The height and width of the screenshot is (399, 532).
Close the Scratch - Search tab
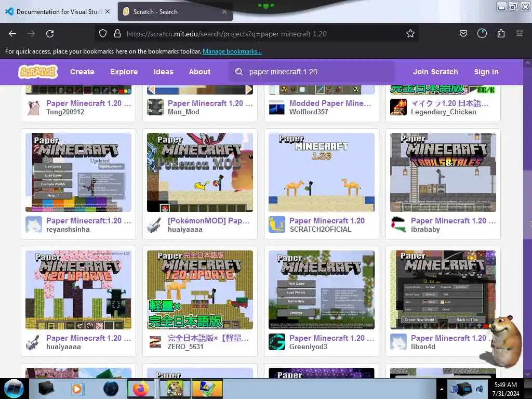224,11
